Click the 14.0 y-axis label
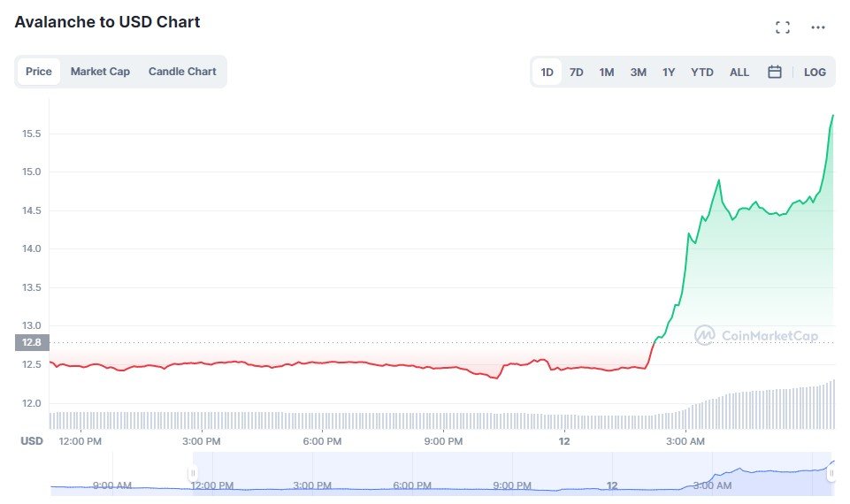Screen dimensions: 850x504 [32, 248]
